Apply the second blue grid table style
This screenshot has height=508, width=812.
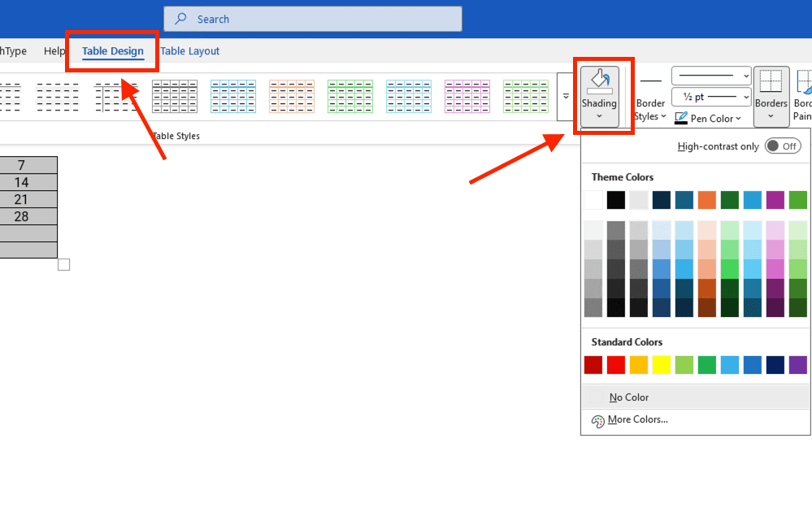point(409,97)
